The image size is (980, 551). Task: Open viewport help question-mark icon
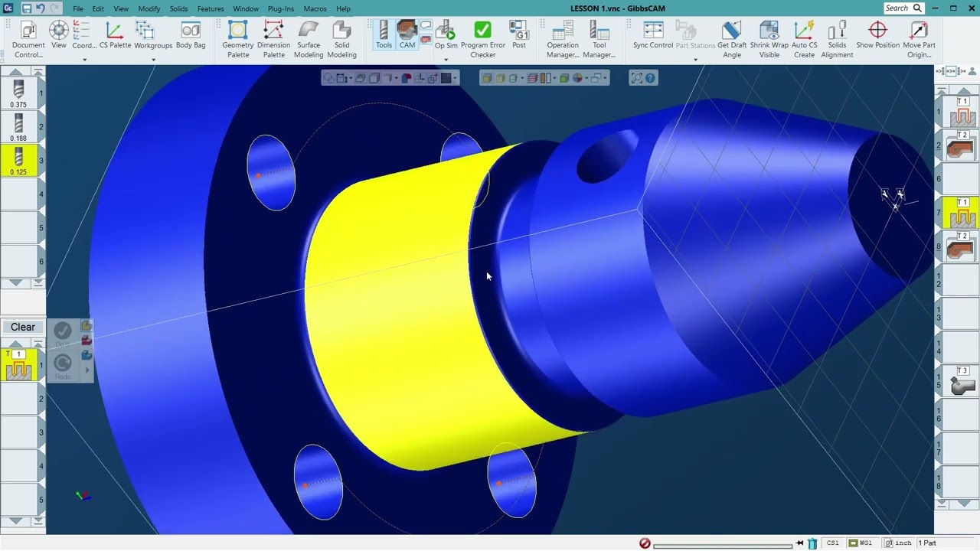click(x=651, y=78)
